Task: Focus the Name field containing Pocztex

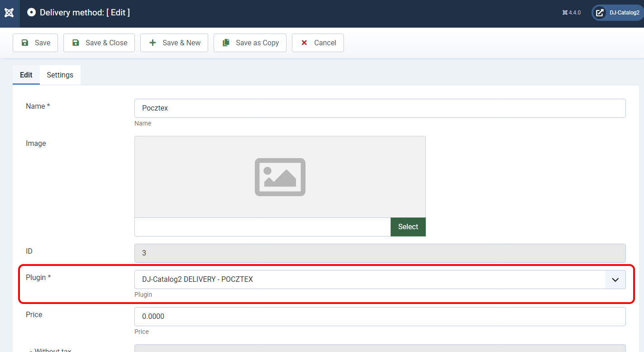Action: [x=380, y=108]
